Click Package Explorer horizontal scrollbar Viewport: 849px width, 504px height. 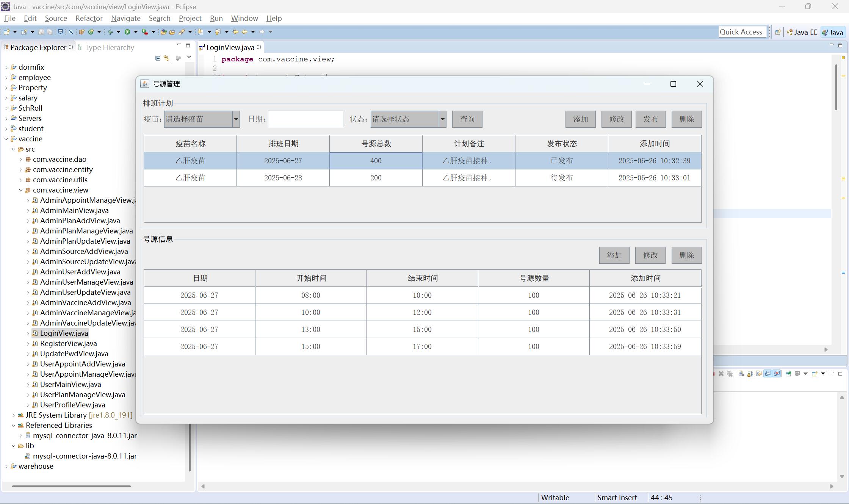[x=71, y=486]
